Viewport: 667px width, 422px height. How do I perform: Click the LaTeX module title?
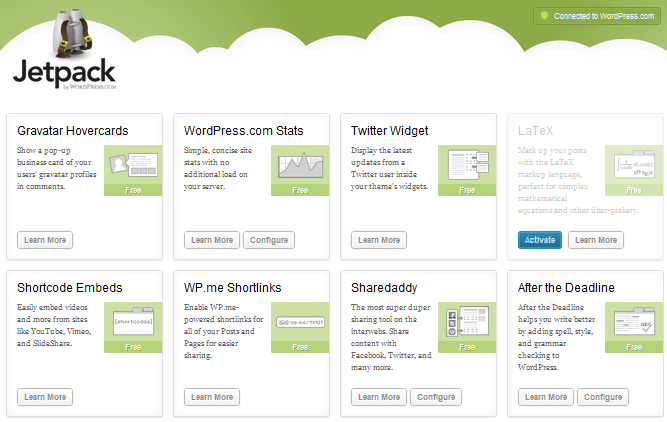(x=536, y=131)
